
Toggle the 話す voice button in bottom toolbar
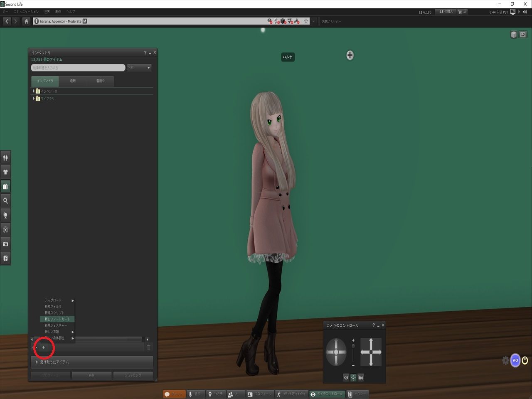point(195,394)
